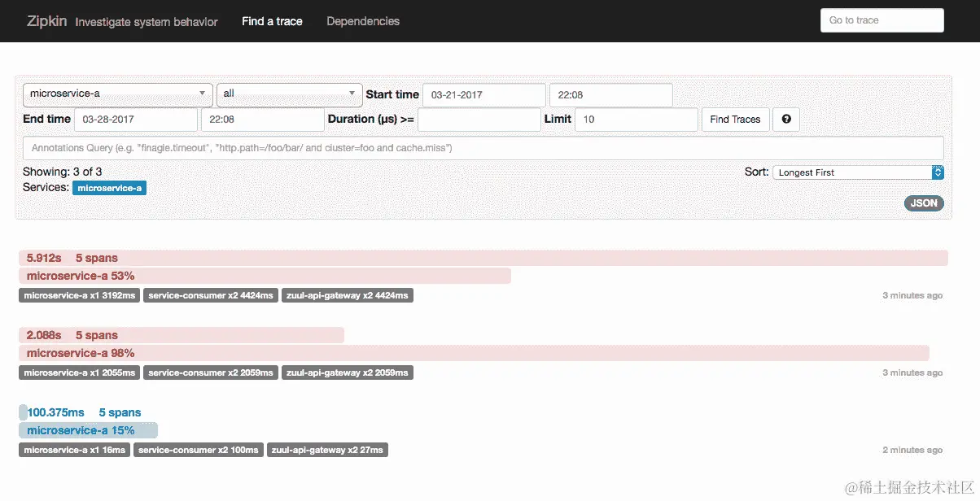Click Investigate system behavior tagline

pos(147,22)
